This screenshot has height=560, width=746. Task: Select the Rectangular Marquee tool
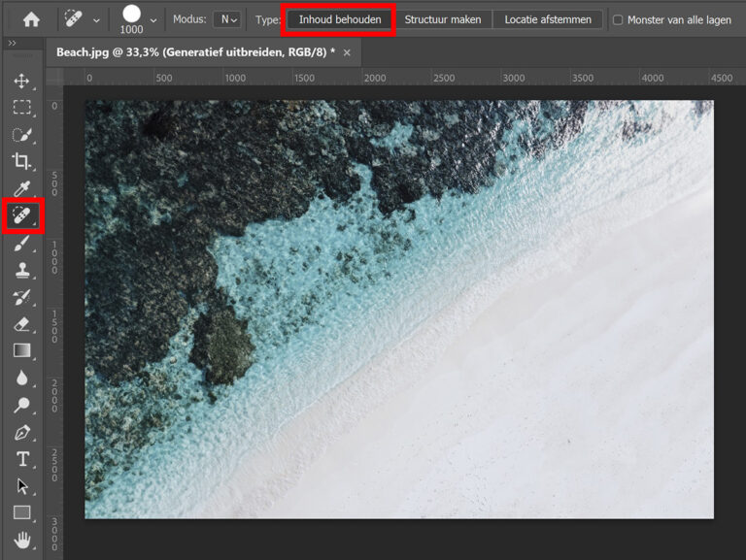(21, 108)
